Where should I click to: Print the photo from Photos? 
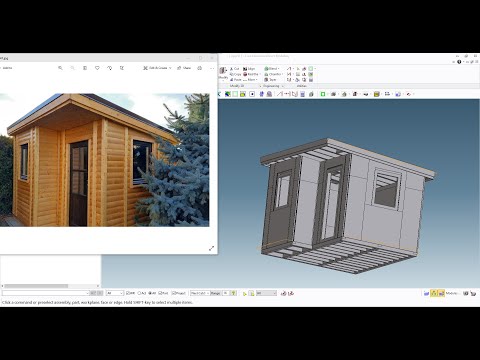[x=200, y=68]
